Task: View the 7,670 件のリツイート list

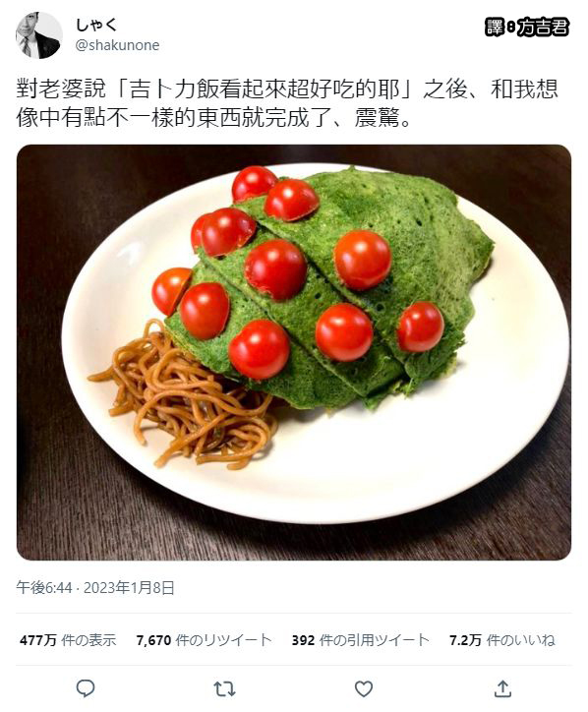Action: [x=204, y=640]
